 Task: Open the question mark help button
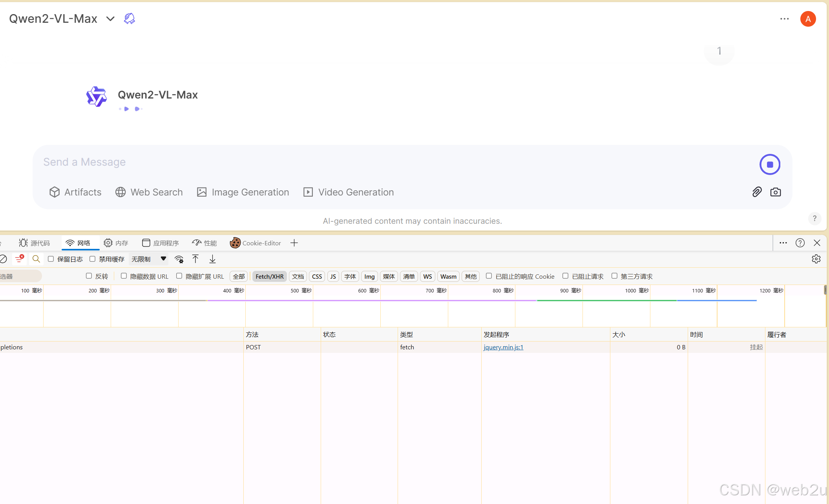[814, 218]
